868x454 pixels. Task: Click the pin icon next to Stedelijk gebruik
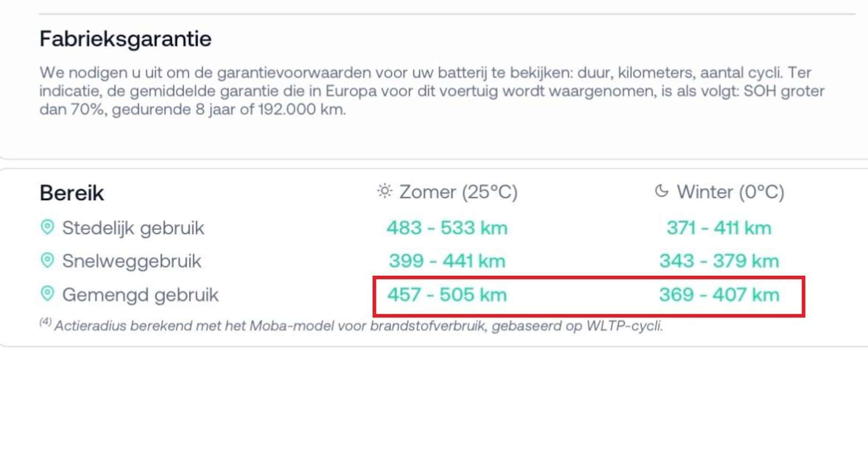(47, 227)
